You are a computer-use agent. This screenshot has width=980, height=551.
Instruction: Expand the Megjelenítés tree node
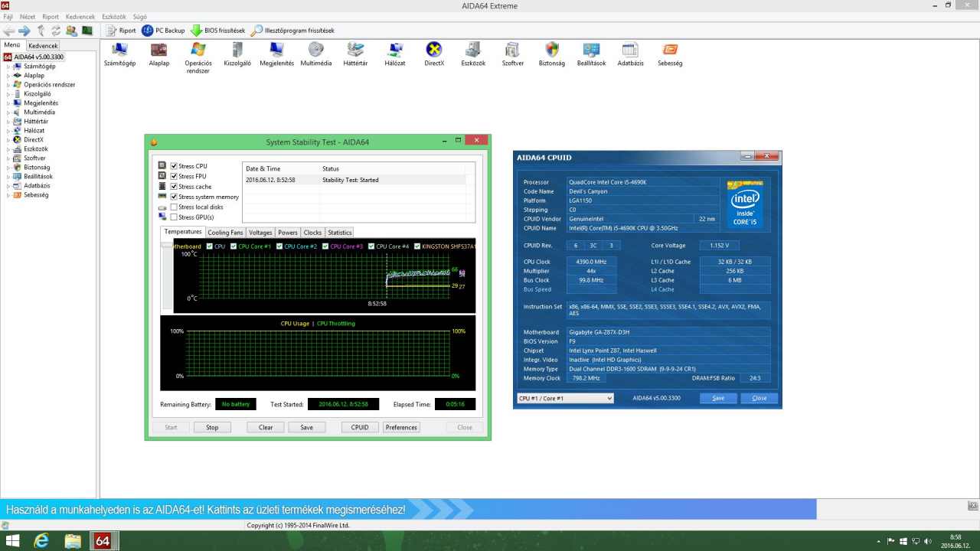tap(8, 103)
